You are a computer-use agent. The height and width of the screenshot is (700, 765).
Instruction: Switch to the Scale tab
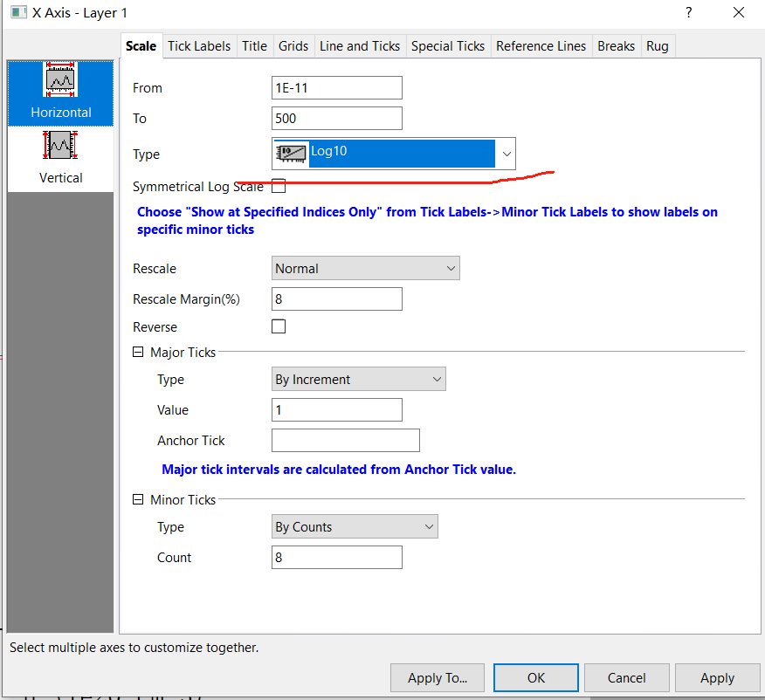(x=141, y=45)
